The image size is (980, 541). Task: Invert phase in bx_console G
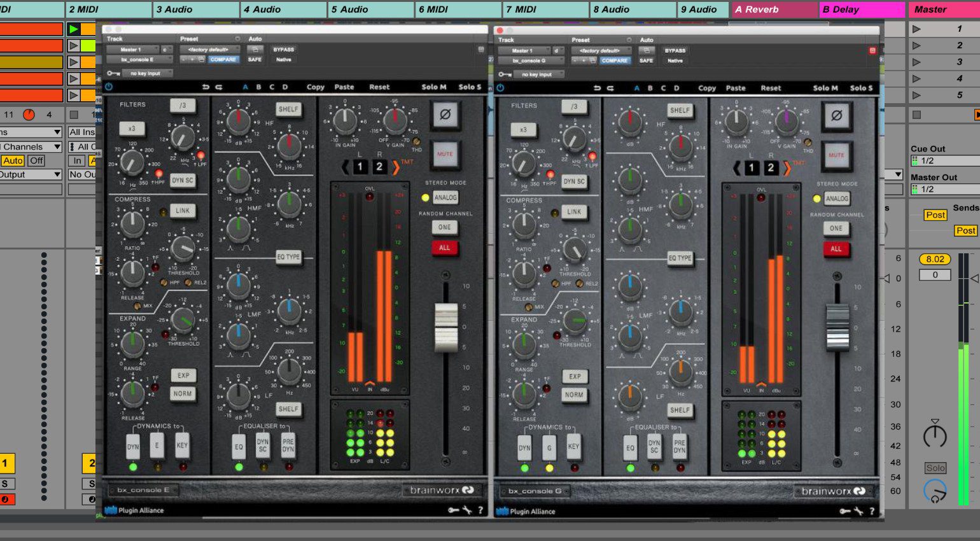click(x=836, y=116)
